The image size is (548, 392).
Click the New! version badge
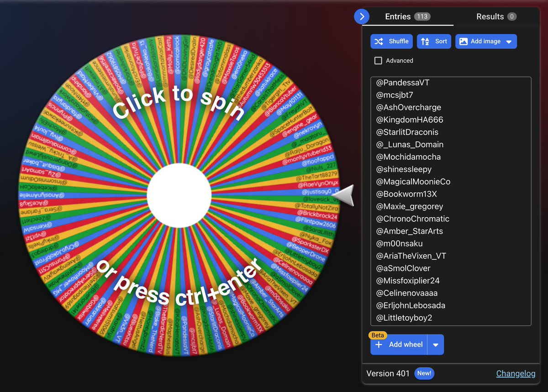(424, 373)
